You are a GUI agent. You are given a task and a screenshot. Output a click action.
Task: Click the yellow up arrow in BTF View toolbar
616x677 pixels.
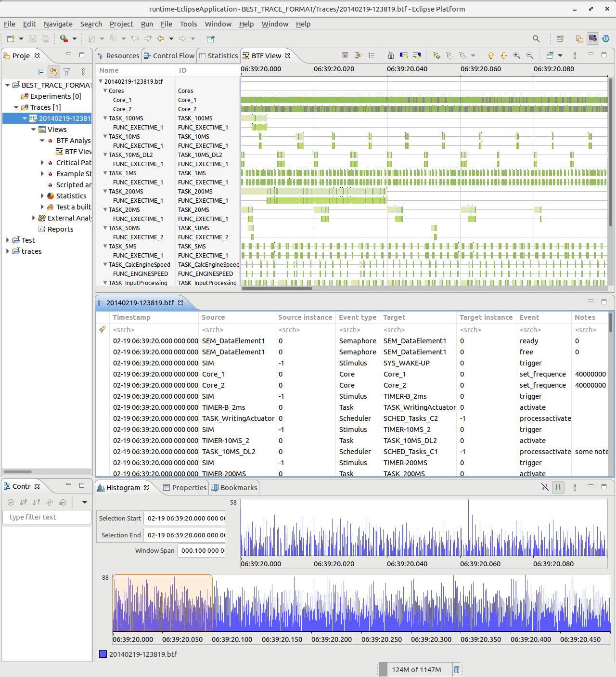click(491, 56)
